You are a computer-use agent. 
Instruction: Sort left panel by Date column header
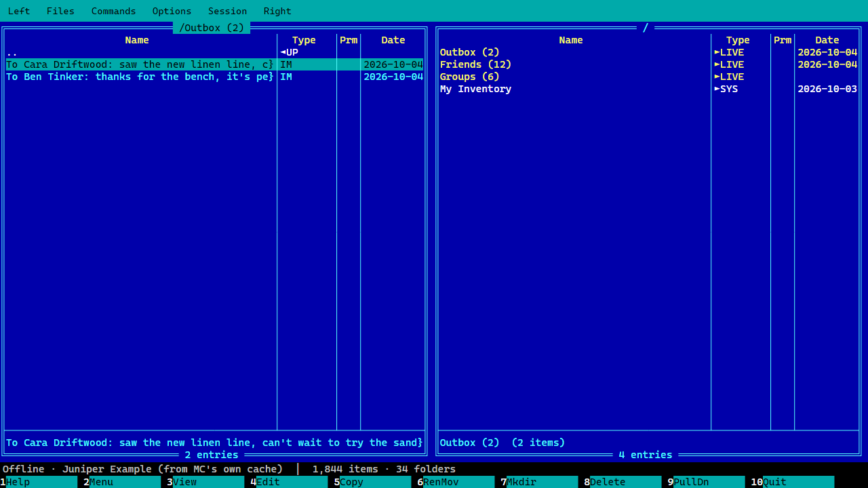tap(393, 40)
